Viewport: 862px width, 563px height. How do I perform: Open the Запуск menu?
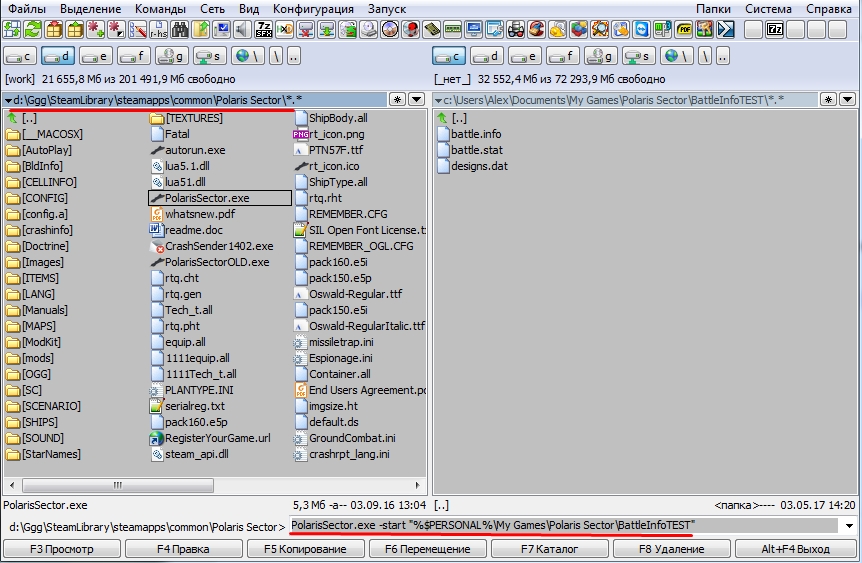(x=386, y=9)
